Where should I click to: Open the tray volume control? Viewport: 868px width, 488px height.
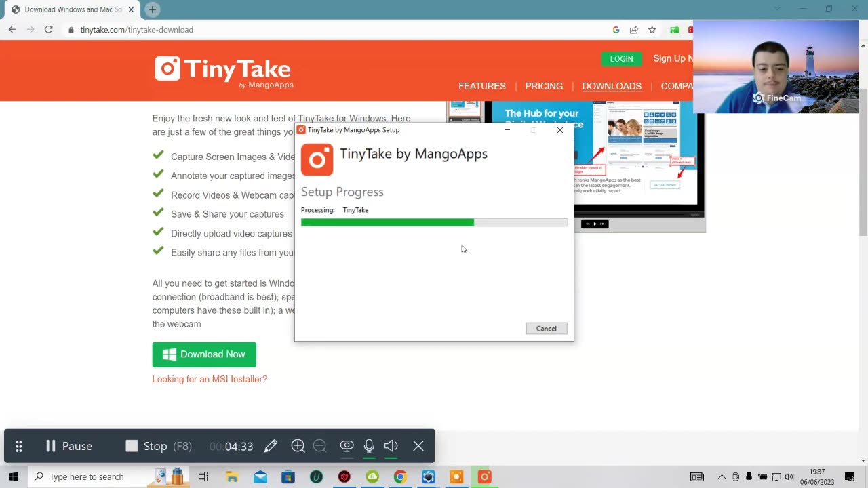[x=789, y=476]
